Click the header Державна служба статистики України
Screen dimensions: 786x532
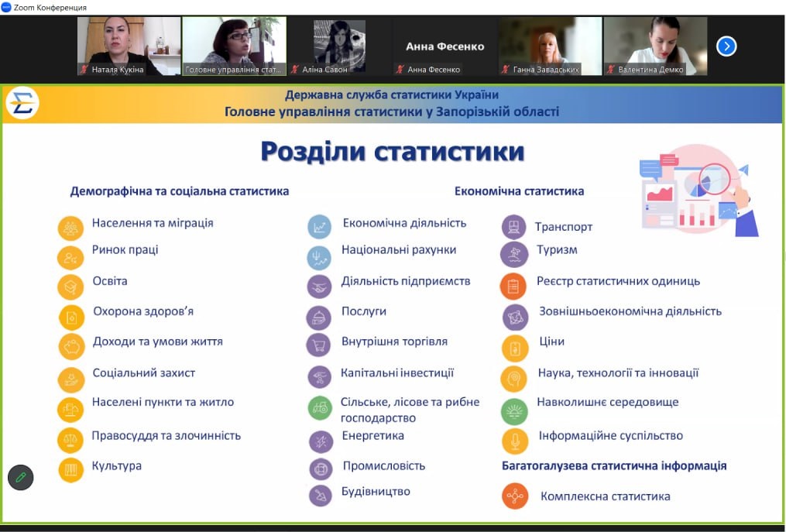(392, 94)
